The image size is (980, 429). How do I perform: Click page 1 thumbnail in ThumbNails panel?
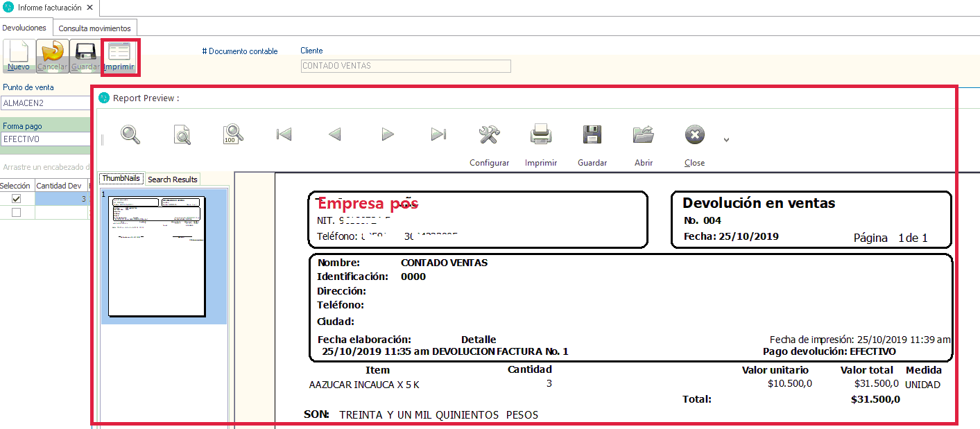pyautogui.click(x=157, y=255)
